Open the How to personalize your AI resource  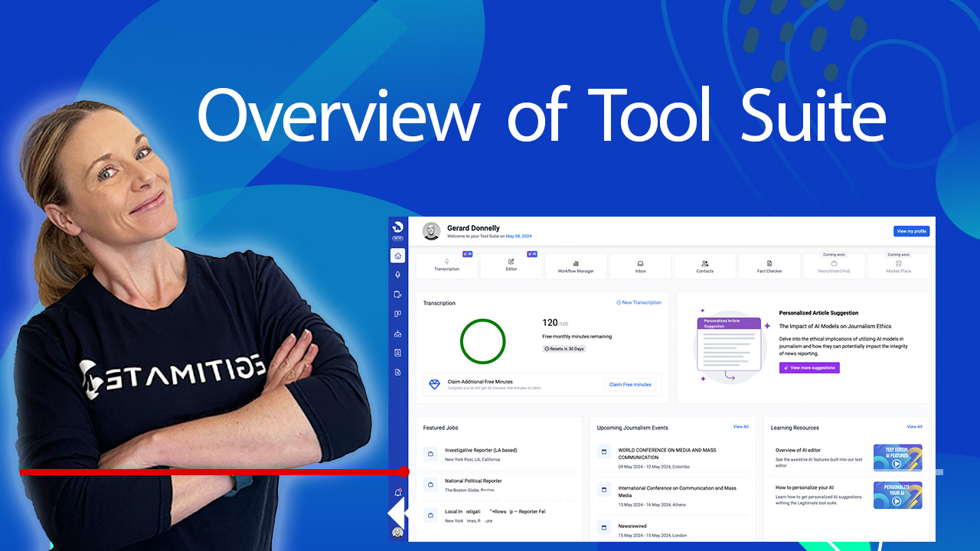[803, 487]
